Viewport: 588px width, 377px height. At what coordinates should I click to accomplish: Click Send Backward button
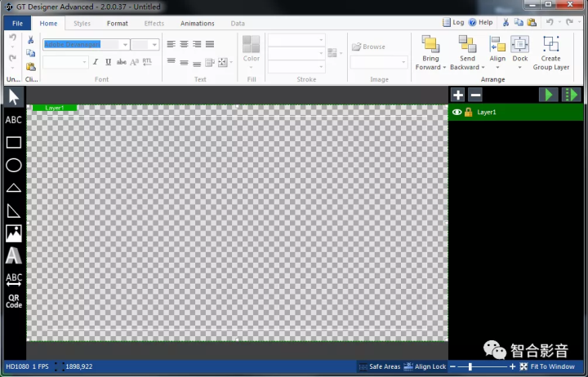[x=467, y=53]
